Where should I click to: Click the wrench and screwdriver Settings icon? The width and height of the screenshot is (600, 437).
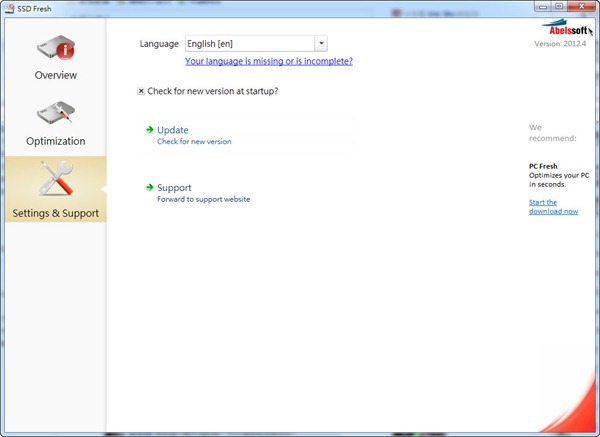coord(55,180)
